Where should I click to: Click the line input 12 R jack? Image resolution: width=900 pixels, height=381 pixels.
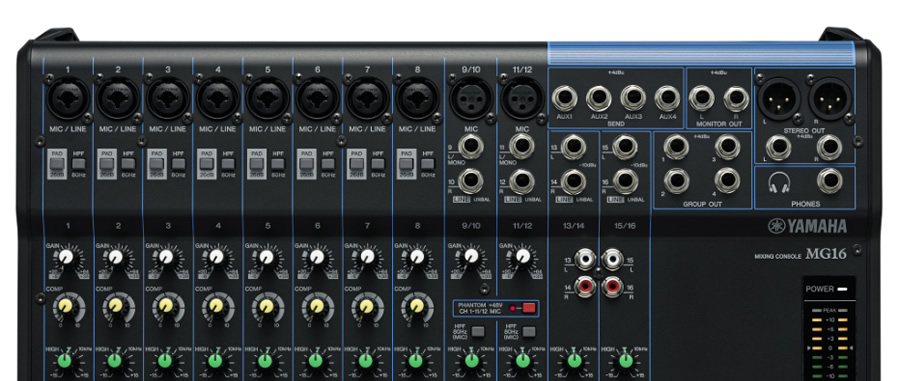click(x=522, y=181)
